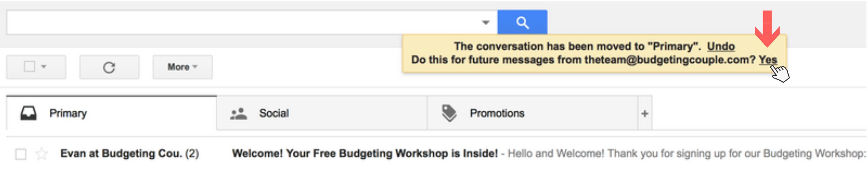Refresh the inbox with the reload icon
The width and height of the screenshot is (868, 175).
tap(109, 67)
